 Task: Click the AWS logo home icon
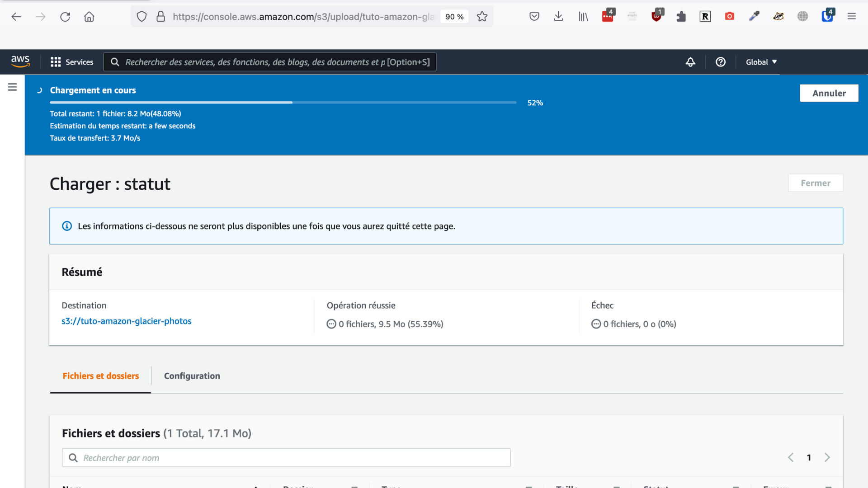20,61
